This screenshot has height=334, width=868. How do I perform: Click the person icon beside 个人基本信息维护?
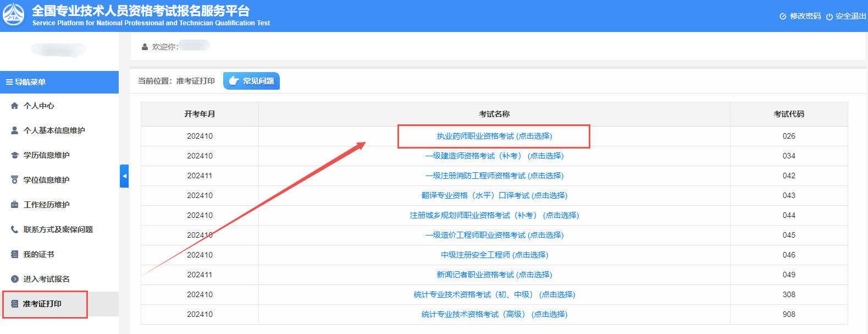pos(15,130)
